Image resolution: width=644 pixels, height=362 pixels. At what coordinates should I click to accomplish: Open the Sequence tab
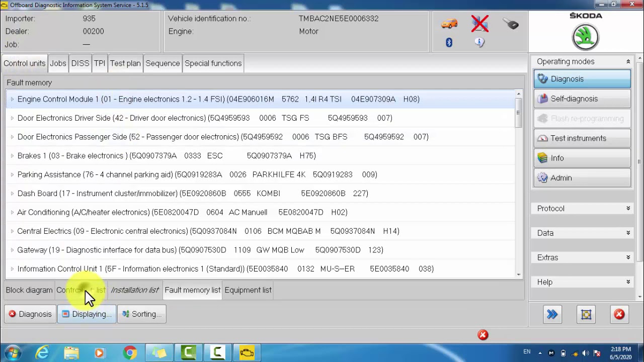(163, 63)
